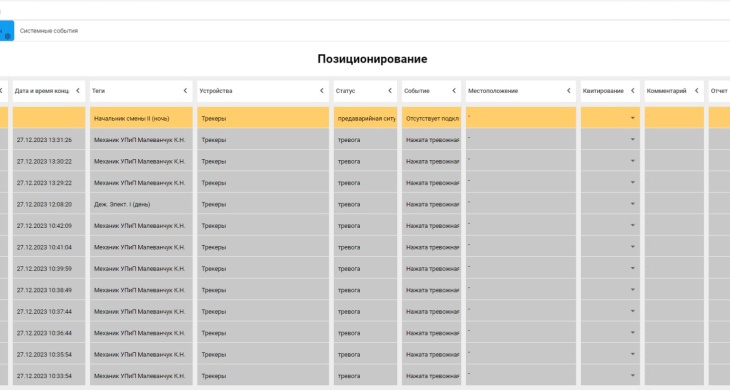Screen dimensions: 730x390
Task: Click Трекеры device in 10:33:54 row
Action: [214, 376]
